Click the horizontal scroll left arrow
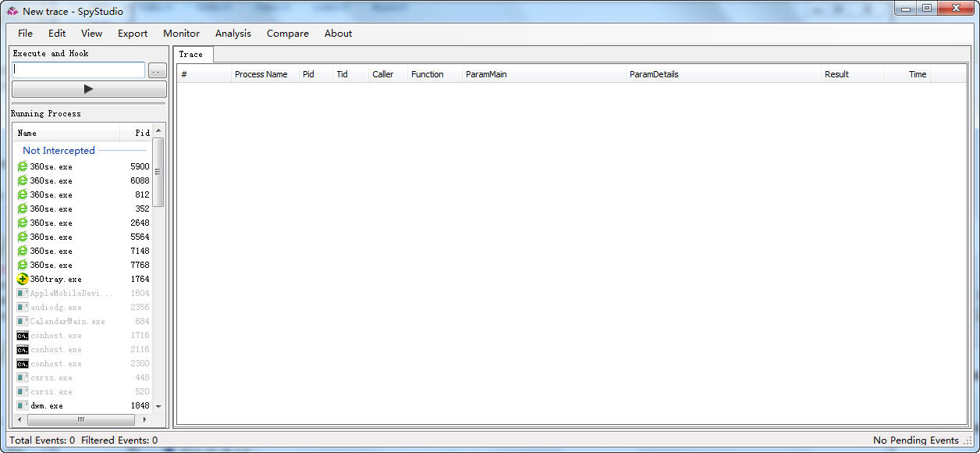The image size is (980, 453). click(x=20, y=419)
